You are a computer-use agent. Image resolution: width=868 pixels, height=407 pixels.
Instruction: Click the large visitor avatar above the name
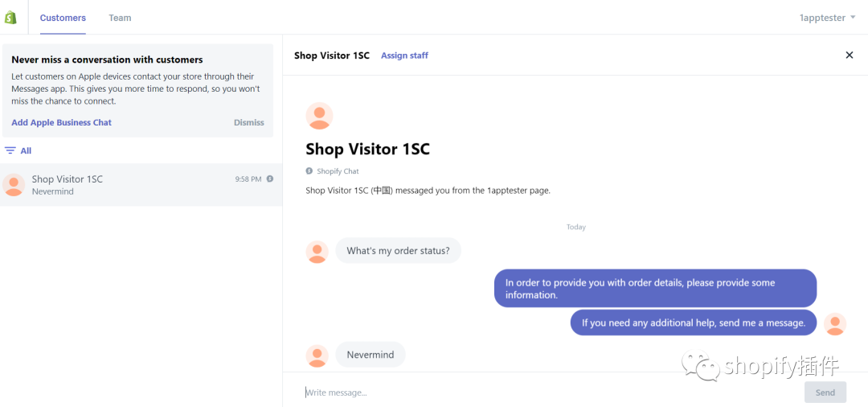coord(319,116)
